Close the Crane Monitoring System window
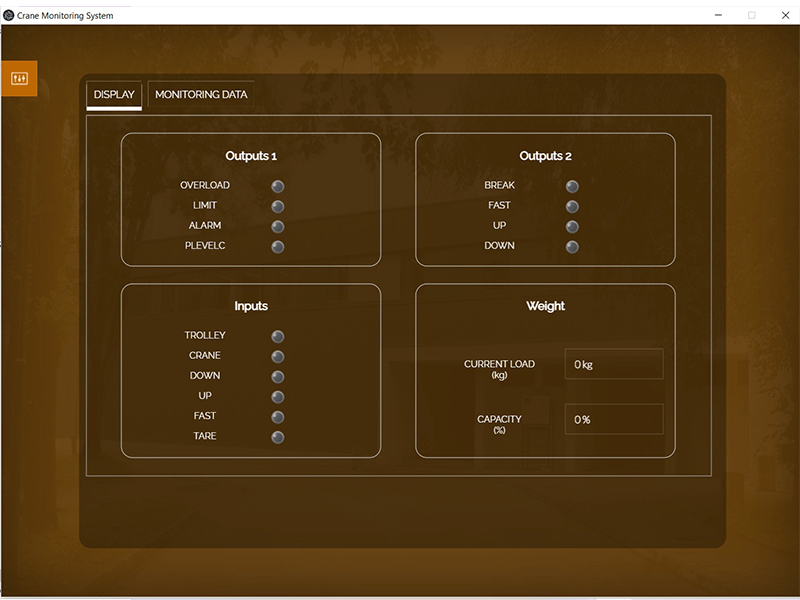This screenshot has width=800, height=600. 785,15
